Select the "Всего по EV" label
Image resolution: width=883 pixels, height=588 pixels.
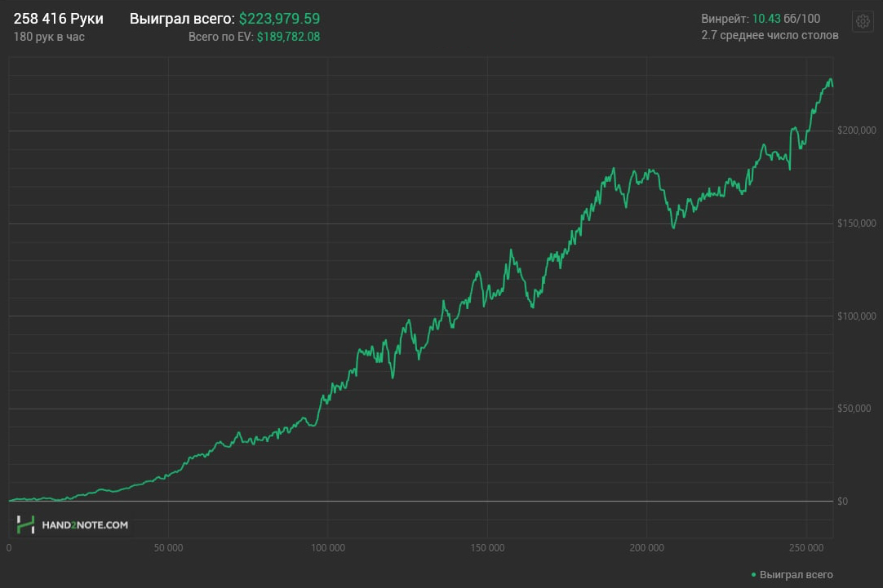click(x=220, y=37)
